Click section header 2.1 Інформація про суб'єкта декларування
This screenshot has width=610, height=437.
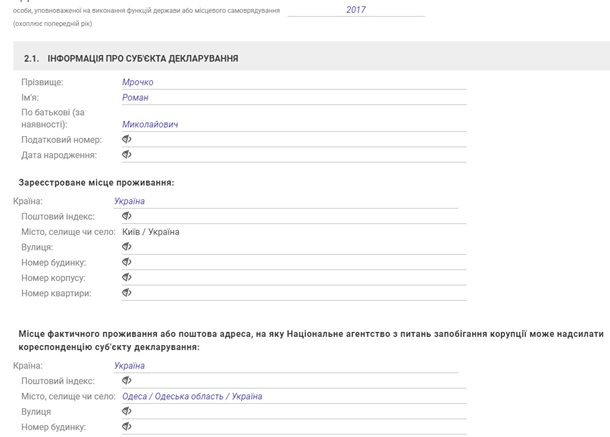(131, 59)
